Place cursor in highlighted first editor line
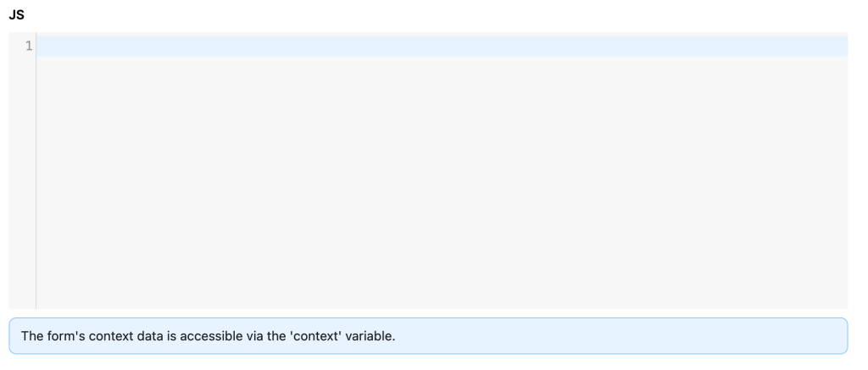 click(442, 46)
